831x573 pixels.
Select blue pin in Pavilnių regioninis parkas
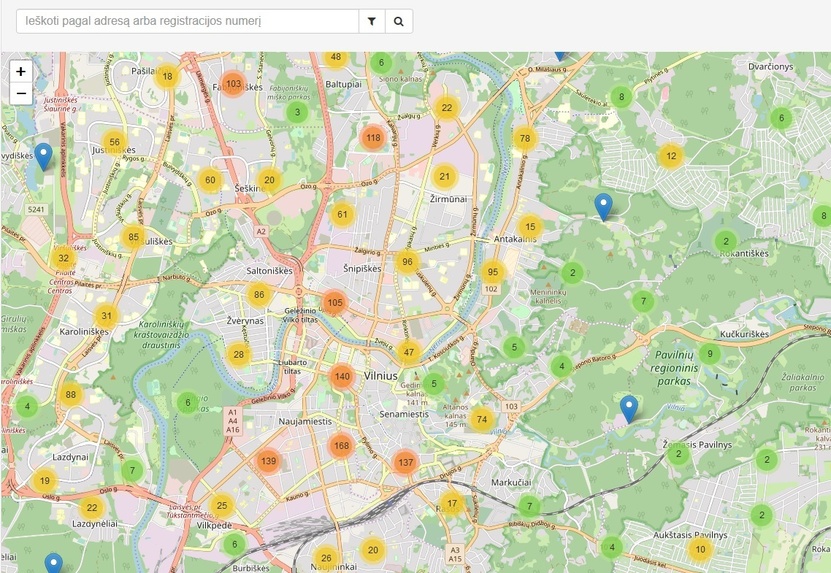point(629,408)
